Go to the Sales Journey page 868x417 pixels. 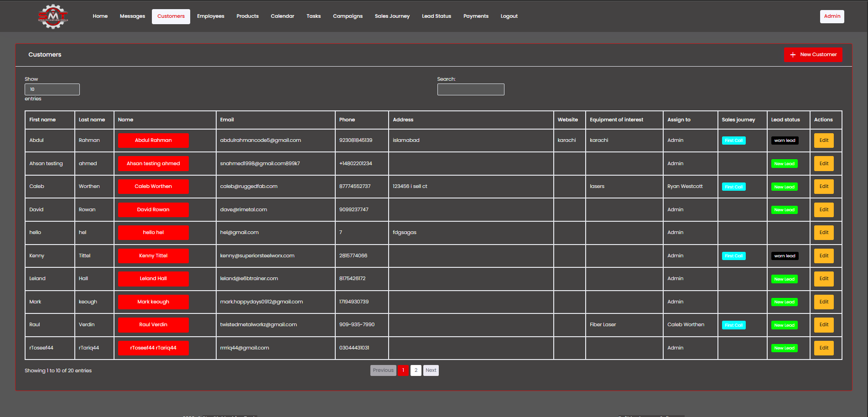pos(392,16)
